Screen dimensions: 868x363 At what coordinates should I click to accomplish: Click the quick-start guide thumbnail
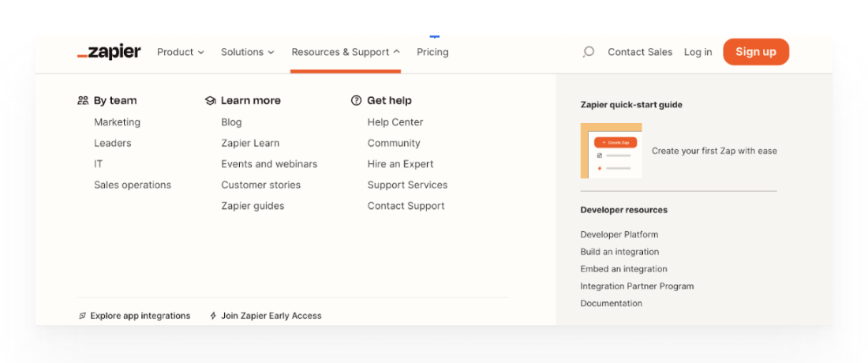611,151
